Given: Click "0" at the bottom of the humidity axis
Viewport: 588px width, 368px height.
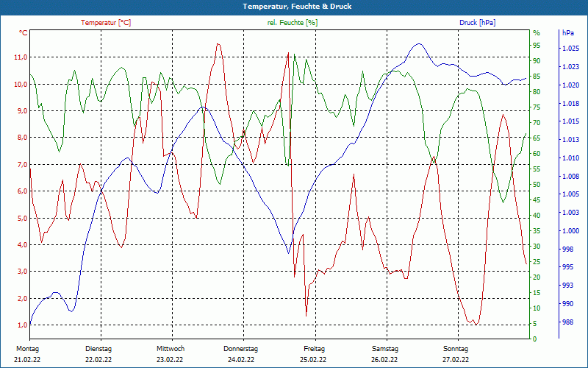Looking at the screenshot, I should coord(535,339).
